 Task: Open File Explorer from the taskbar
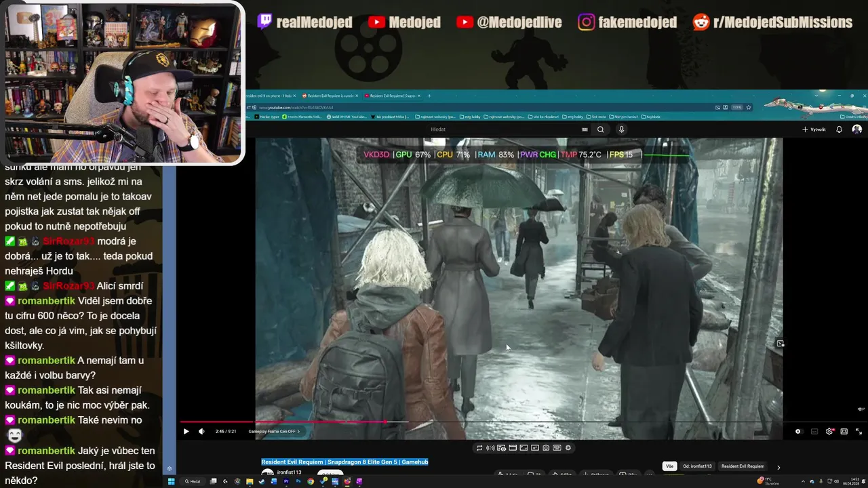(250, 481)
